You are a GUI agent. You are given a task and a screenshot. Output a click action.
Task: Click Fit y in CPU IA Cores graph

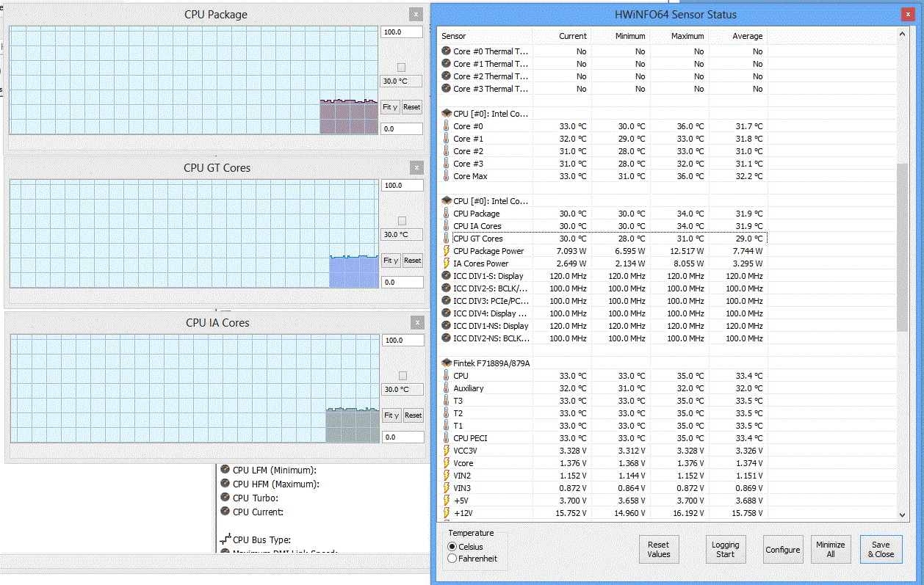click(391, 415)
